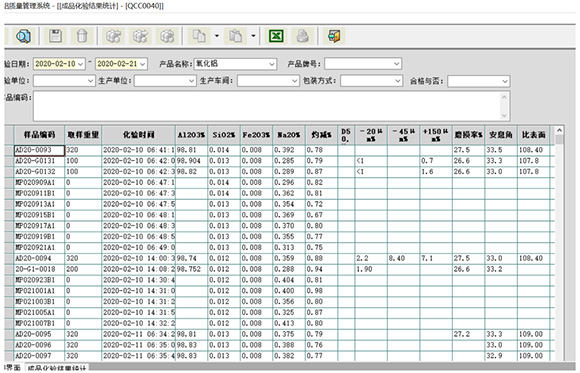Click the 磨损率% column header
This screenshot has width=580, height=373.
pos(468,135)
